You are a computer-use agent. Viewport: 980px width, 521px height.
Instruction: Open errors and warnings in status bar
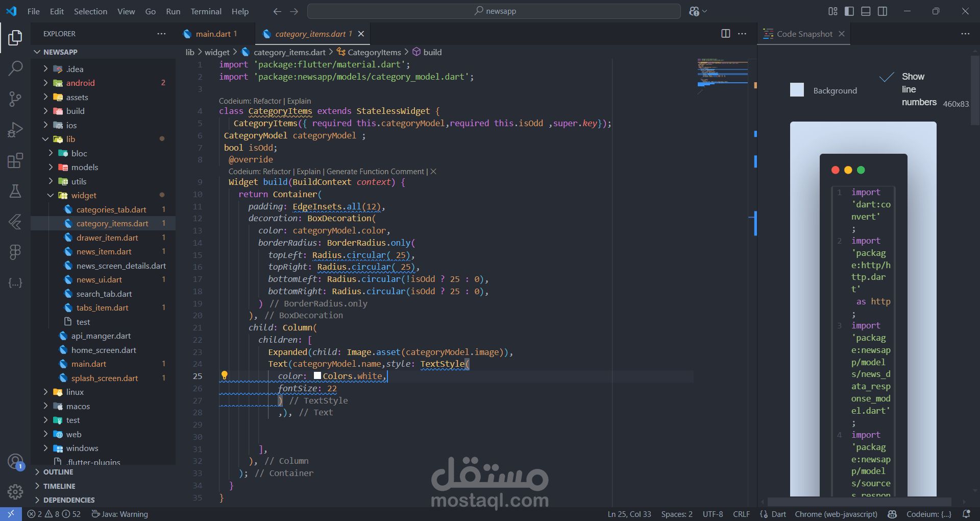coord(54,514)
